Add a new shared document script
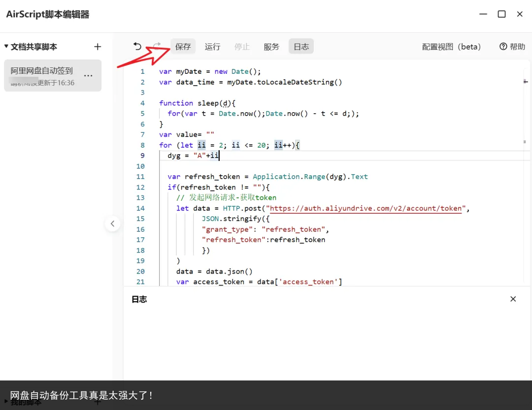The width and height of the screenshot is (532, 410). (x=98, y=47)
